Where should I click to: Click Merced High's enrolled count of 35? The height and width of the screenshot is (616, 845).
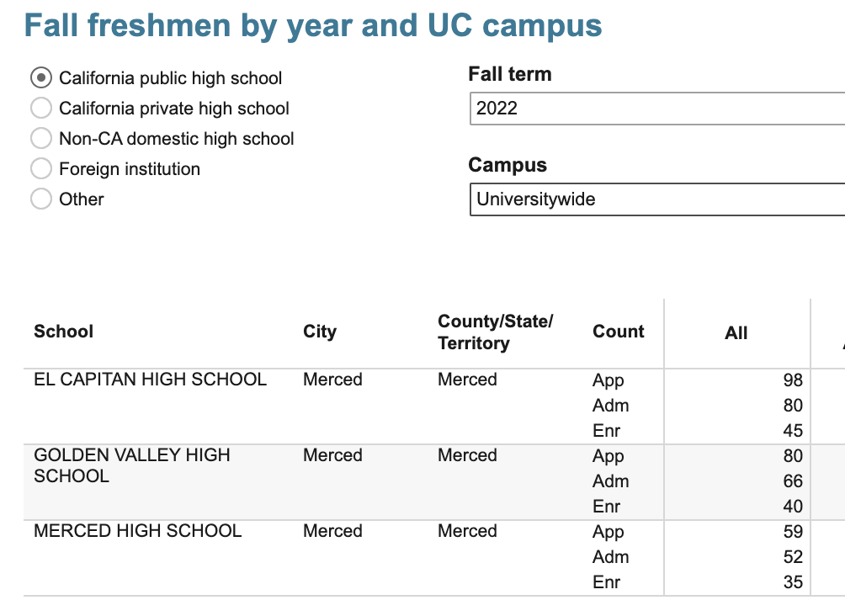click(792, 582)
